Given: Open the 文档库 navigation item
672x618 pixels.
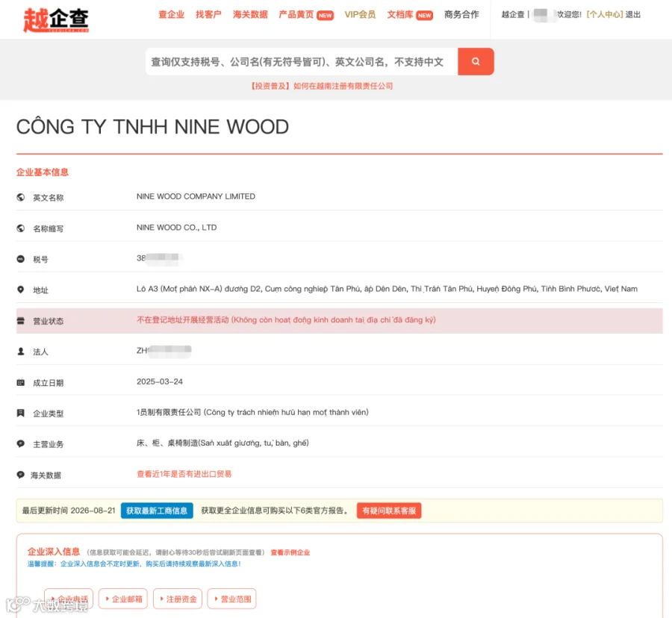Looking at the screenshot, I should pyautogui.click(x=400, y=15).
